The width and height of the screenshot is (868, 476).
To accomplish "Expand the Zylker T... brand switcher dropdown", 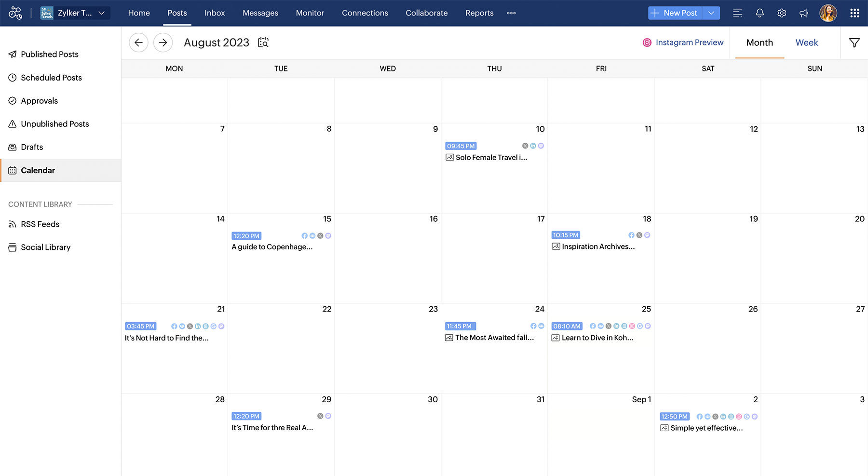I will click(102, 13).
